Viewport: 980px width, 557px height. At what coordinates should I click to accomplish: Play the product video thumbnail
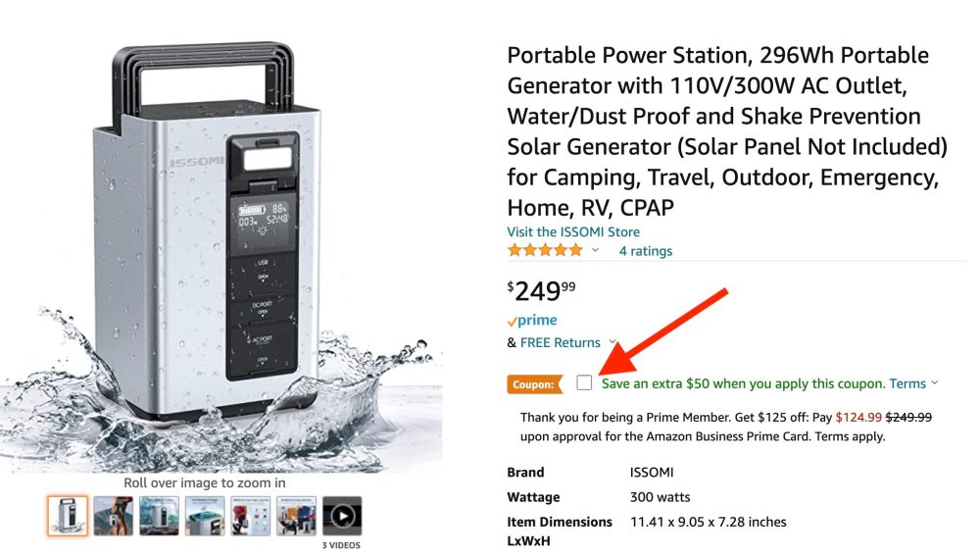pyautogui.click(x=342, y=516)
